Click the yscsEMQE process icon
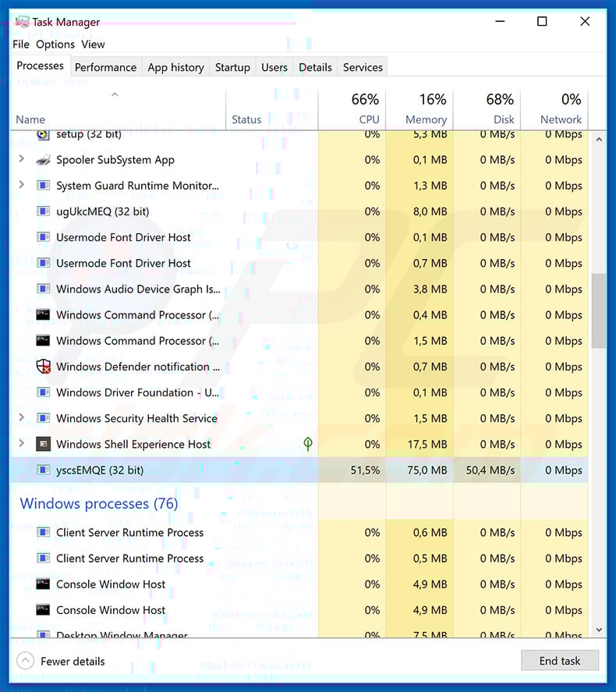 (43, 470)
